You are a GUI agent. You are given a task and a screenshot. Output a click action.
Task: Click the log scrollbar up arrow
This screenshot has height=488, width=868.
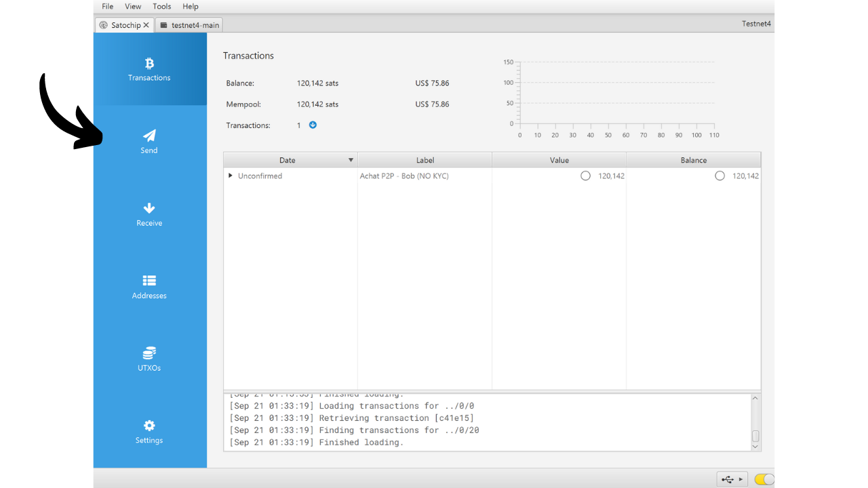(x=755, y=399)
